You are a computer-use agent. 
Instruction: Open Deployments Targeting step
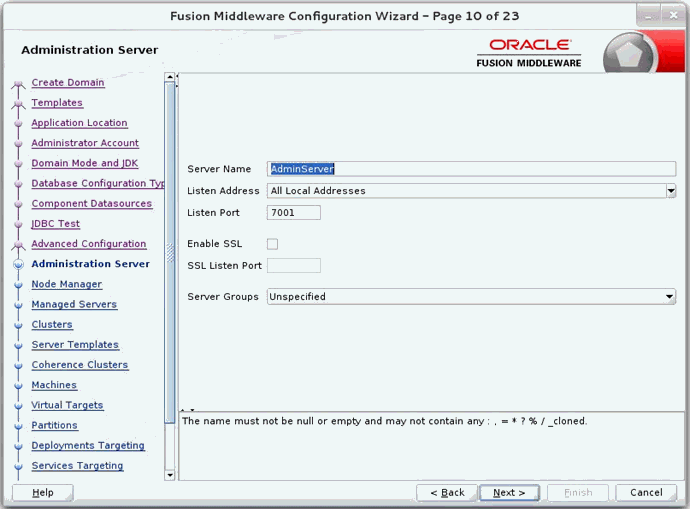point(88,446)
